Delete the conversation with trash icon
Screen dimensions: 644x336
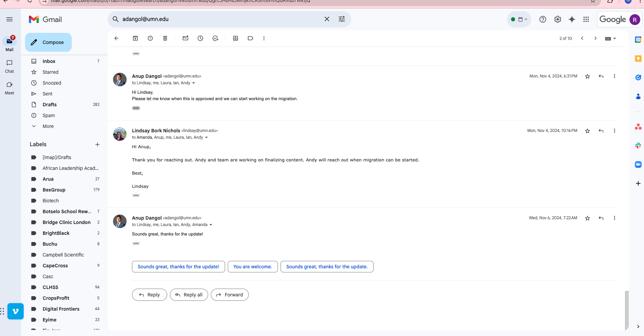pyautogui.click(x=165, y=38)
